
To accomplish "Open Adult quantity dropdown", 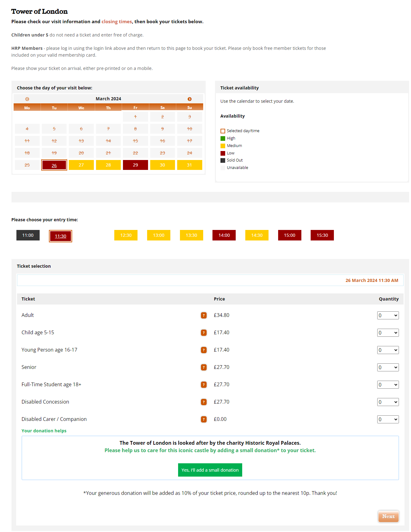I will pos(388,315).
